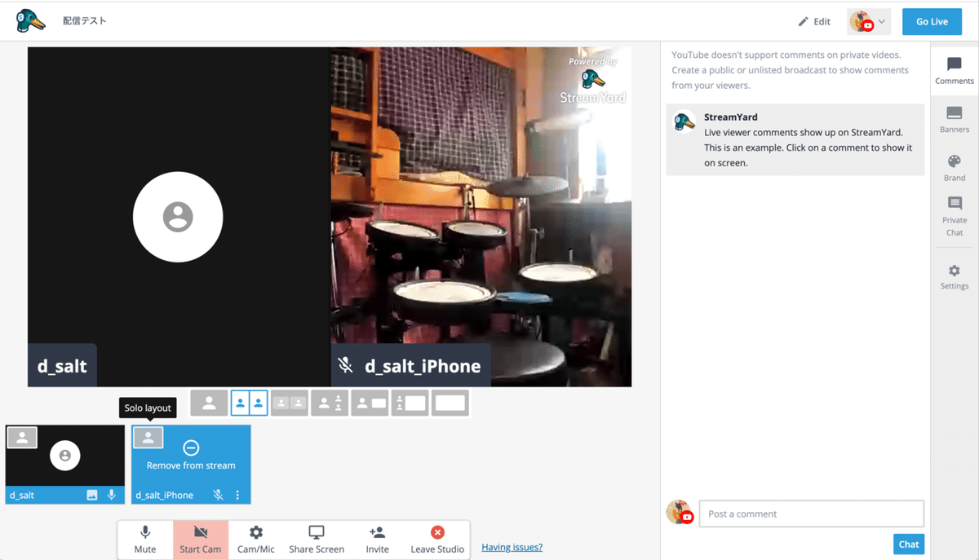Select the single-person solo layout

click(209, 403)
